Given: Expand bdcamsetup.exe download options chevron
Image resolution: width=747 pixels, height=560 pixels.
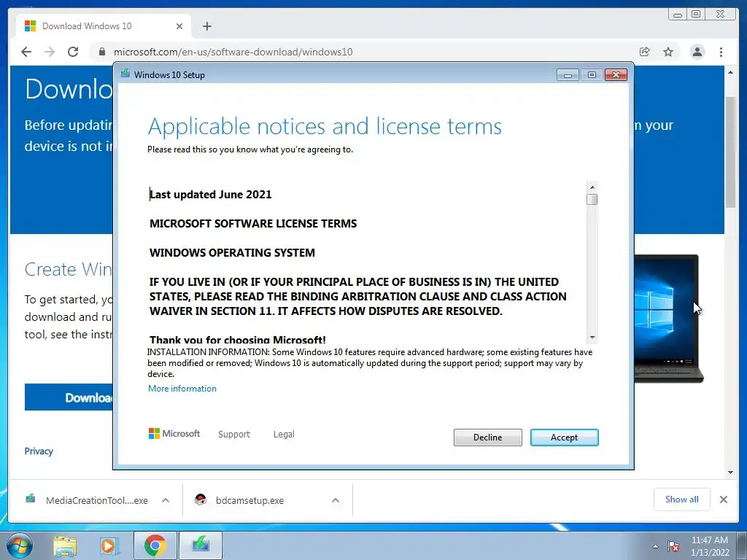Looking at the screenshot, I should coord(336,500).
